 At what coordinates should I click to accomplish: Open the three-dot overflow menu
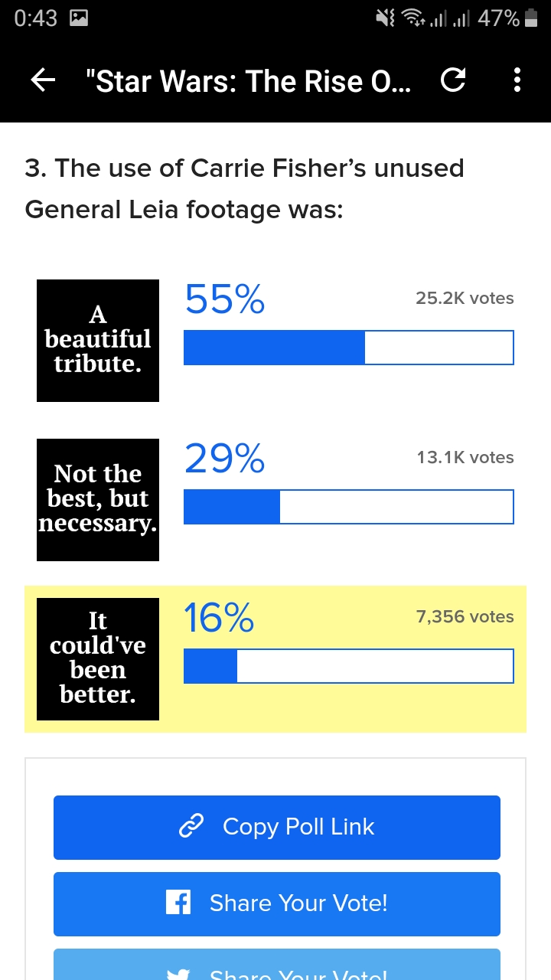[517, 80]
